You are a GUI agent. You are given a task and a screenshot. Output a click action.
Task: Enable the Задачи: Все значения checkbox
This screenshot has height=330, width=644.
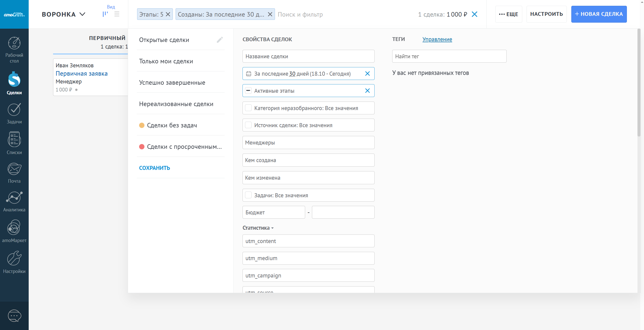point(248,195)
